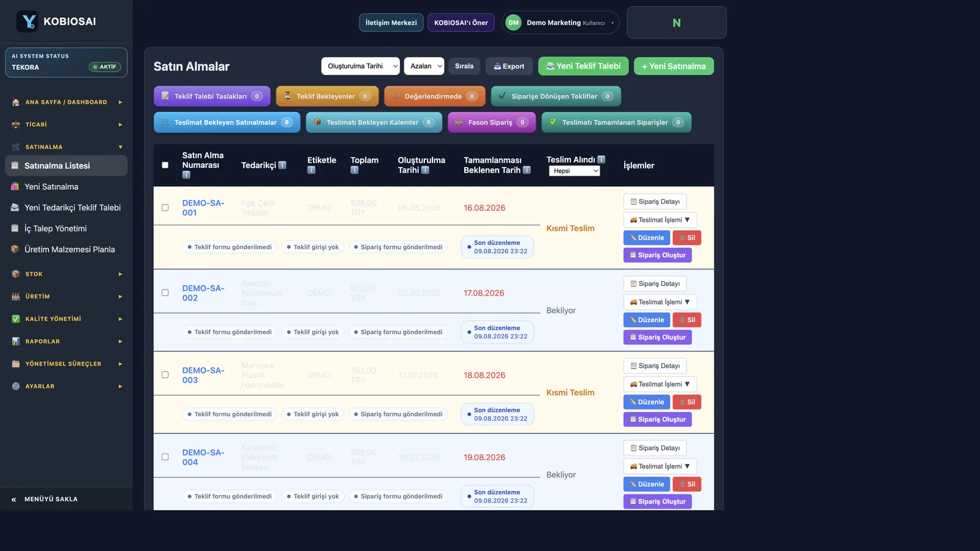Click the 16.08.2026 expected date
The height and width of the screenshot is (551, 980).
484,208
